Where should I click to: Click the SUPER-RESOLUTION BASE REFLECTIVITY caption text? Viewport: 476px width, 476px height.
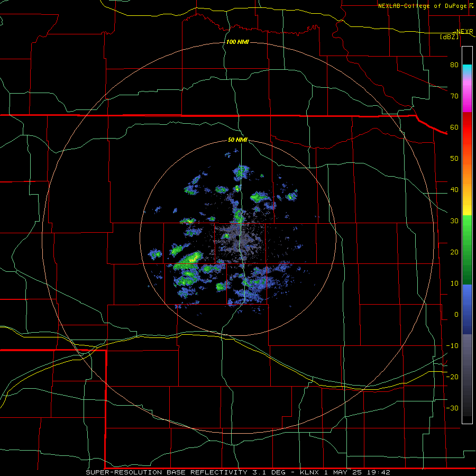coord(166,472)
